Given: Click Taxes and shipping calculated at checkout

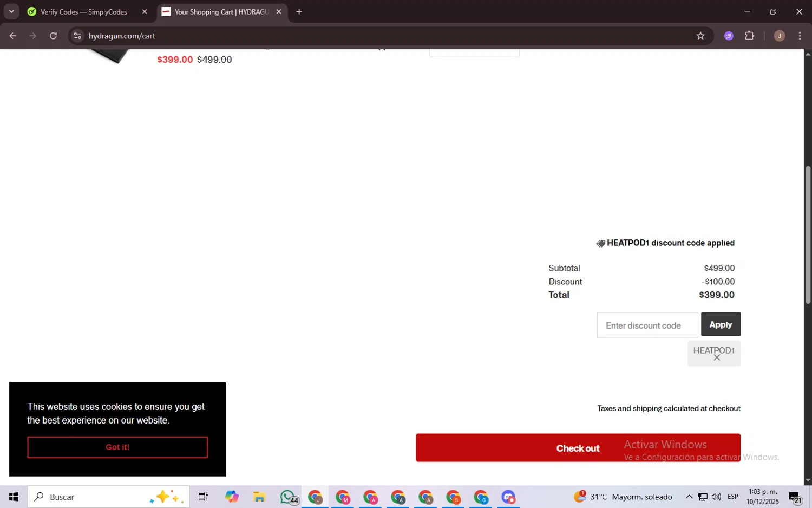Looking at the screenshot, I should [x=669, y=408].
